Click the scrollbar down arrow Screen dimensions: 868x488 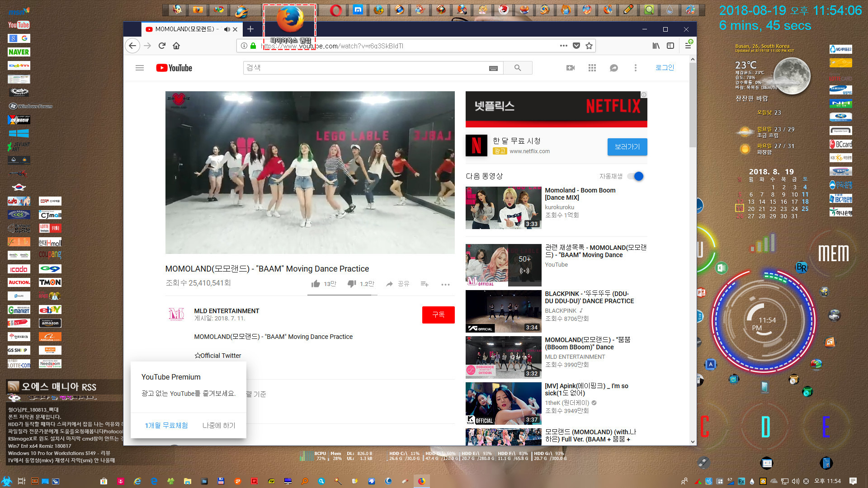[x=693, y=442]
